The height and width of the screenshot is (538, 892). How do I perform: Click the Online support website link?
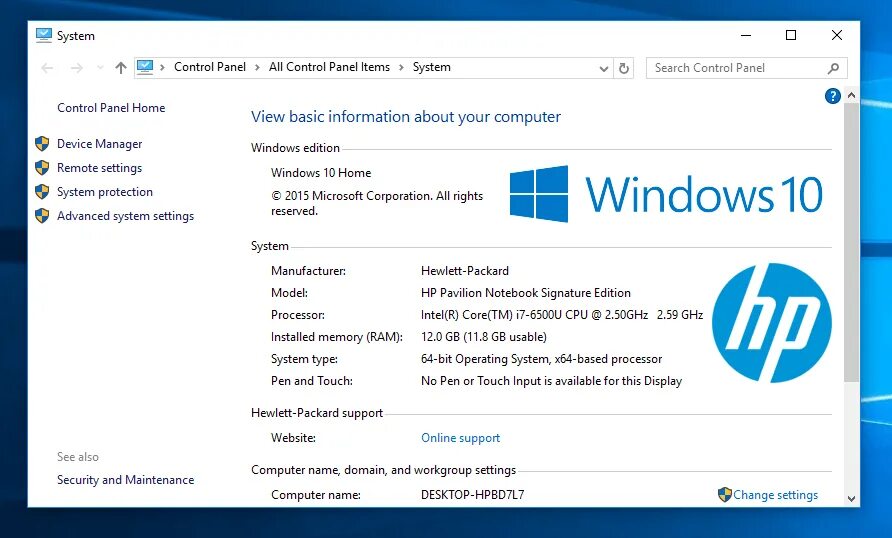[x=460, y=438]
